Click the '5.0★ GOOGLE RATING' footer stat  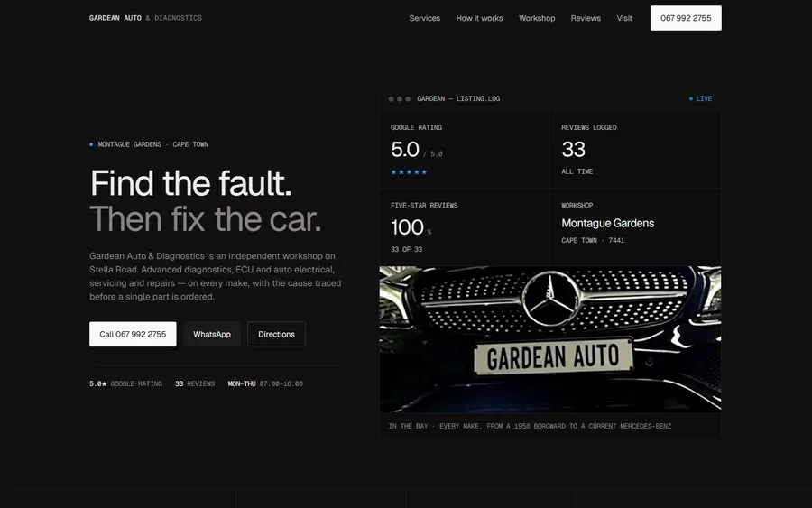(125, 383)
